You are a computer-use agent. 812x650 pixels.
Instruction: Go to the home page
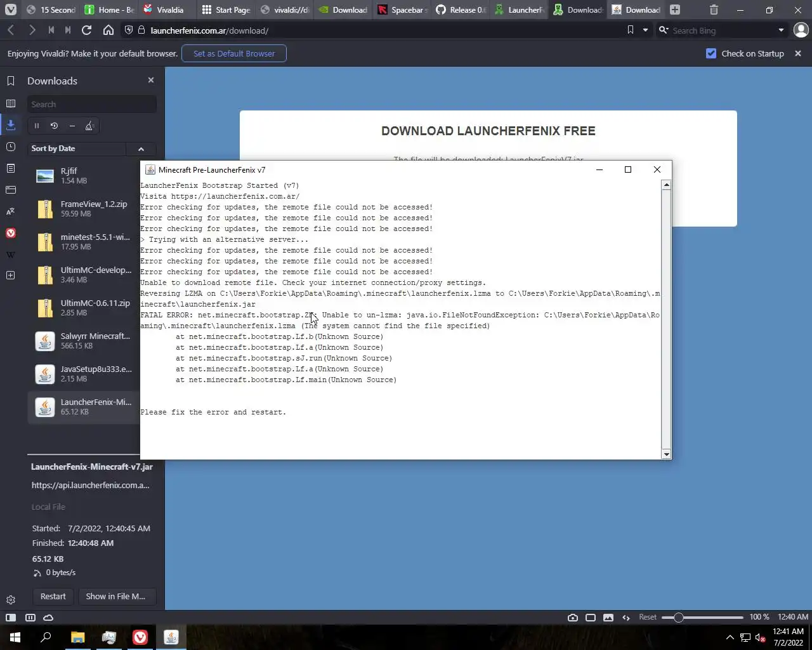click(108, 30)
